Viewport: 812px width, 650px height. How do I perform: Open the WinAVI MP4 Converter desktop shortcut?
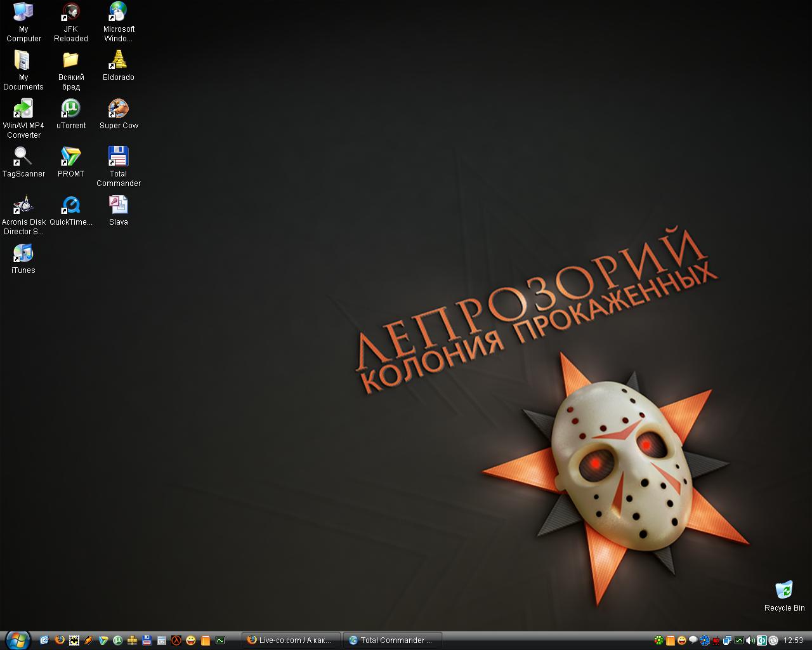point(23,109)
